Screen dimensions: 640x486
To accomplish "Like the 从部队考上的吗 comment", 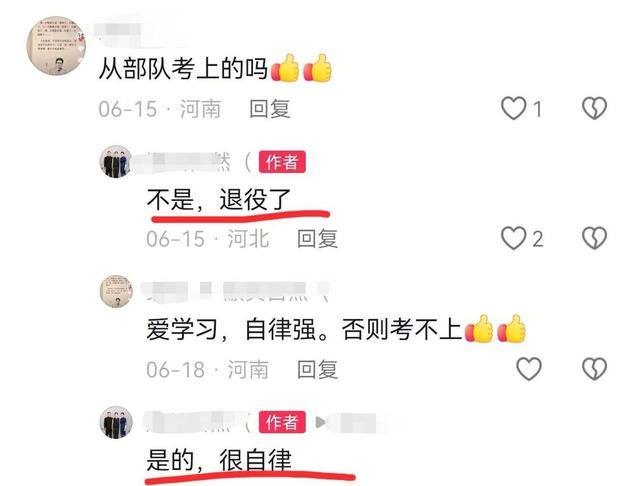I will 513,109.
